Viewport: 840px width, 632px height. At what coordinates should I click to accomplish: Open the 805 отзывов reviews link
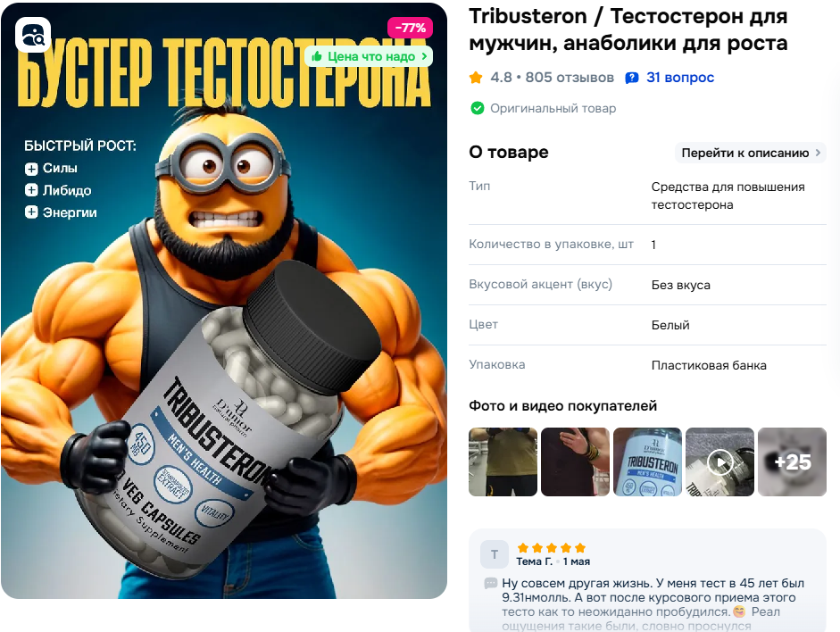click(x=570, y=78)
